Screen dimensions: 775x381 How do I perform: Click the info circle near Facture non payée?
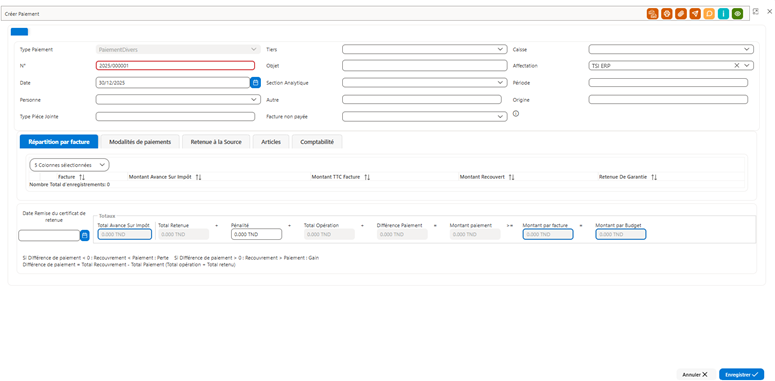click(516, 114)
